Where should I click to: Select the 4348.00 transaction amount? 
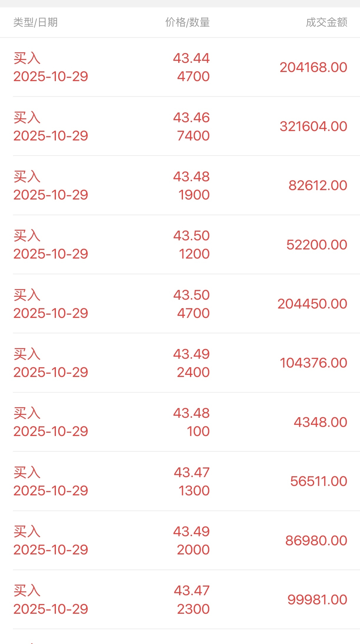pyautogui.click(x=320, y=422)
